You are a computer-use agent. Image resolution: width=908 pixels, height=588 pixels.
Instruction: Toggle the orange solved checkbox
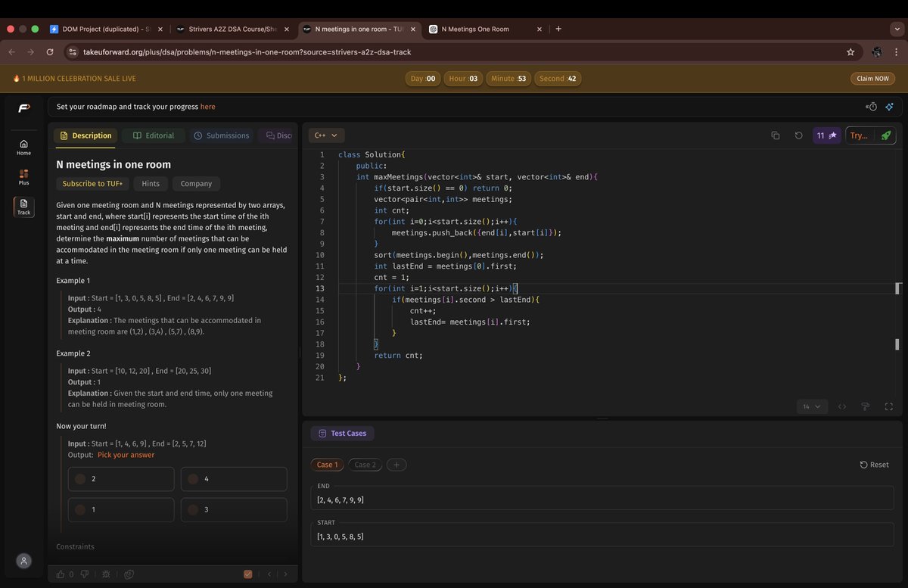(x=248, y=574)
